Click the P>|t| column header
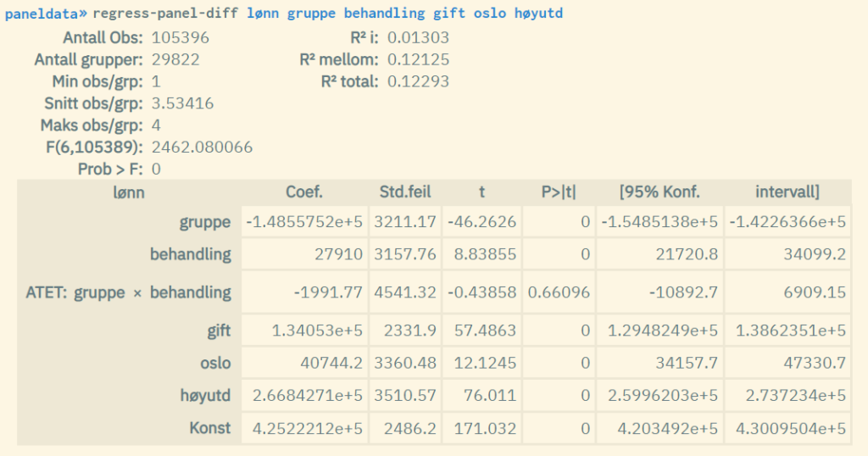The image size is (868, 456). (559, 192)
